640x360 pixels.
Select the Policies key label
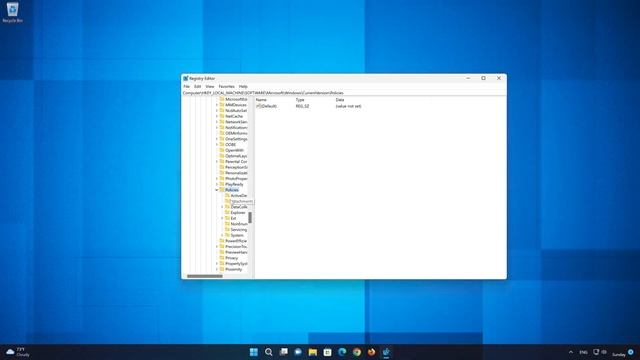point(232,190)
